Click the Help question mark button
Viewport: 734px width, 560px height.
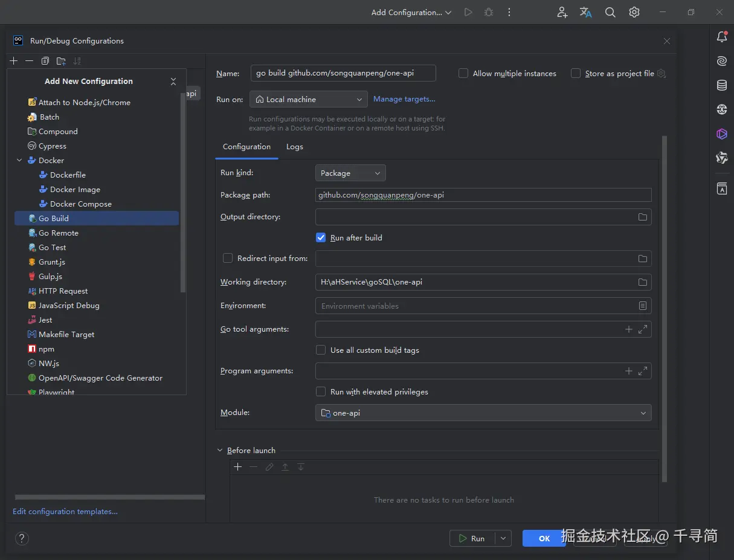(x=22, y=538)
